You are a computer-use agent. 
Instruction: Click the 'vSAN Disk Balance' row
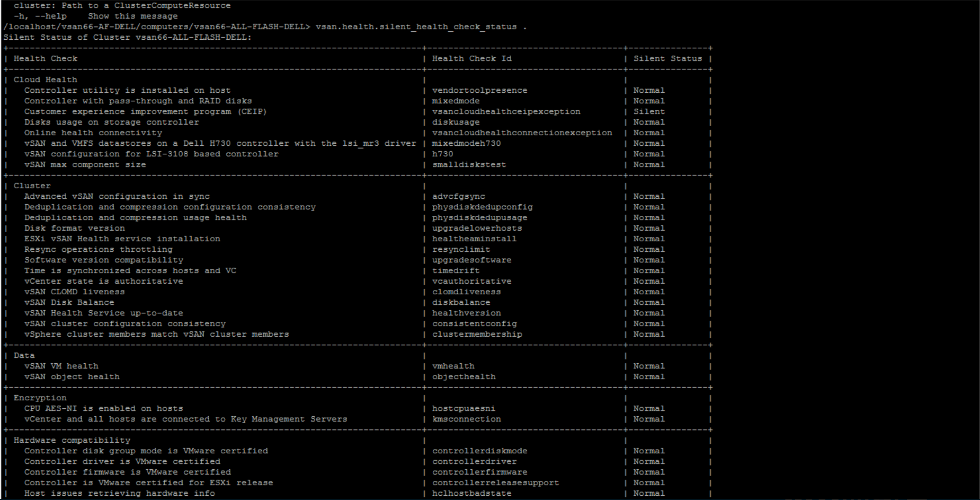pyautogui.click(x=69, y=302)
